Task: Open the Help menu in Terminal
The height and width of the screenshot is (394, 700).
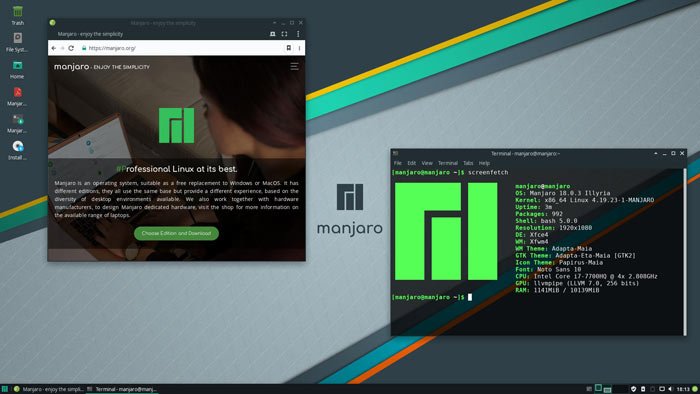Action: click(x=484, y=163)
